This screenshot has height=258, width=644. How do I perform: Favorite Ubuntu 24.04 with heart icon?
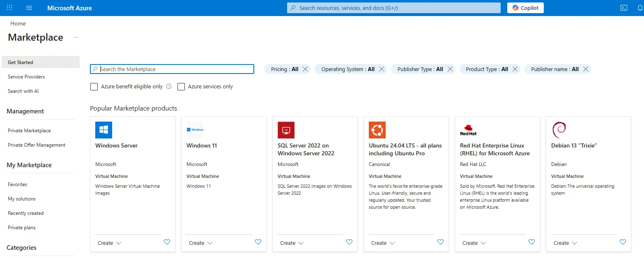[x=440, y=242]
